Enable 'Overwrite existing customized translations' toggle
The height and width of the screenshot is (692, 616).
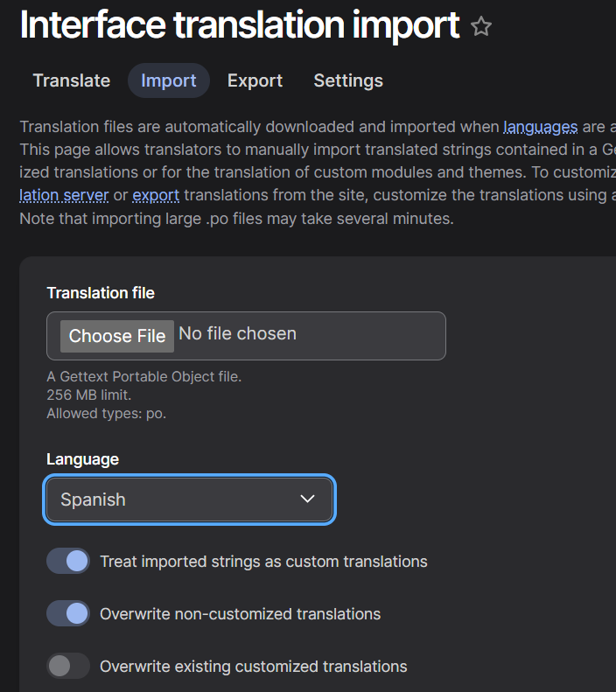(68, 667)
